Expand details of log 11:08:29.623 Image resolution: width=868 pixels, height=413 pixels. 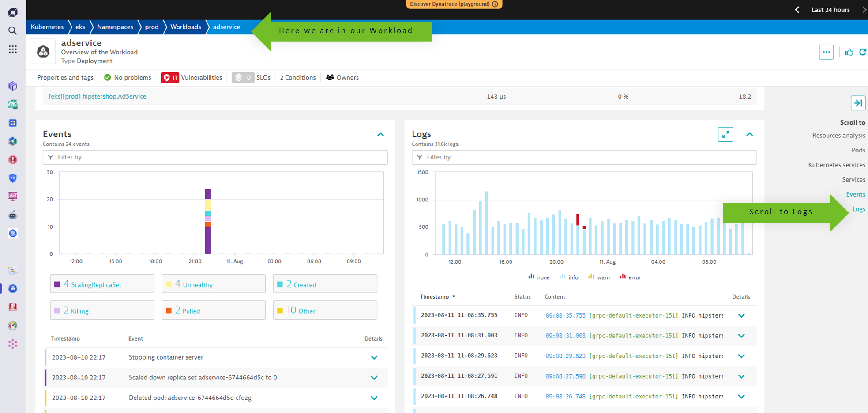pyautogui.click(x=741, y=356)
